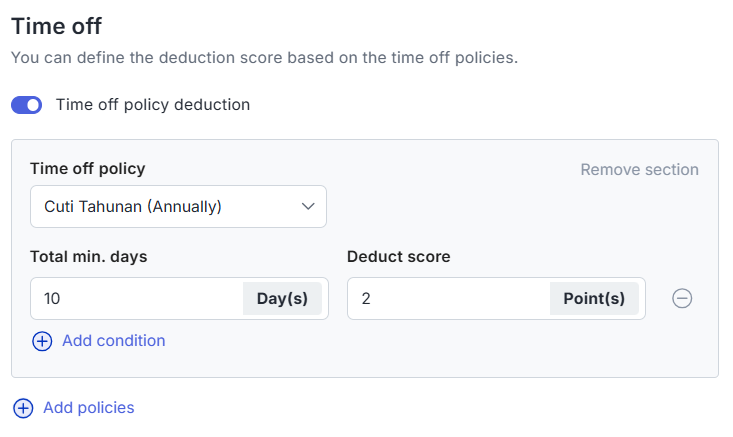This screenshot has width=733, height=437.
Task: Click the 'Time off policy deduction' label text
Action: (x=153, y=105)
